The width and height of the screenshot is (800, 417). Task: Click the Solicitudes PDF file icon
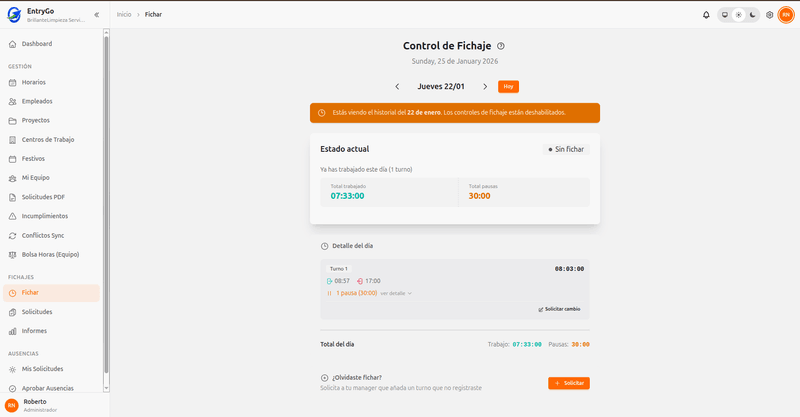(13, 197)
